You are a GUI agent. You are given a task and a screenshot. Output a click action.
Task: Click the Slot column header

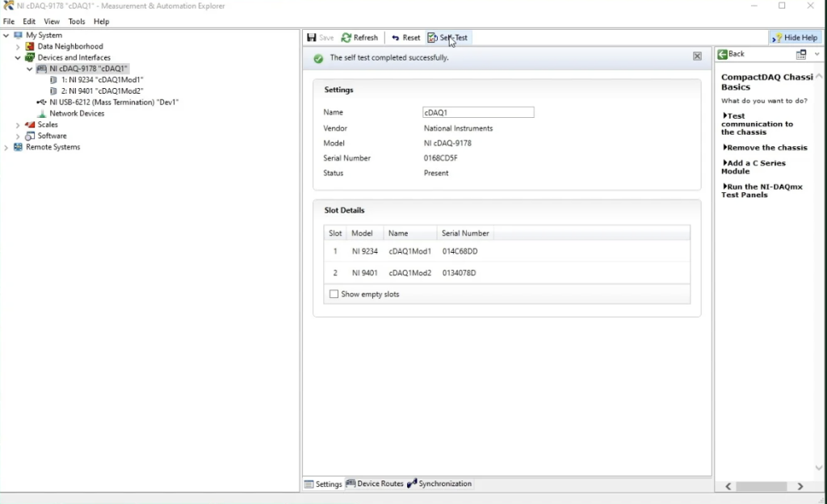(335, 233)
